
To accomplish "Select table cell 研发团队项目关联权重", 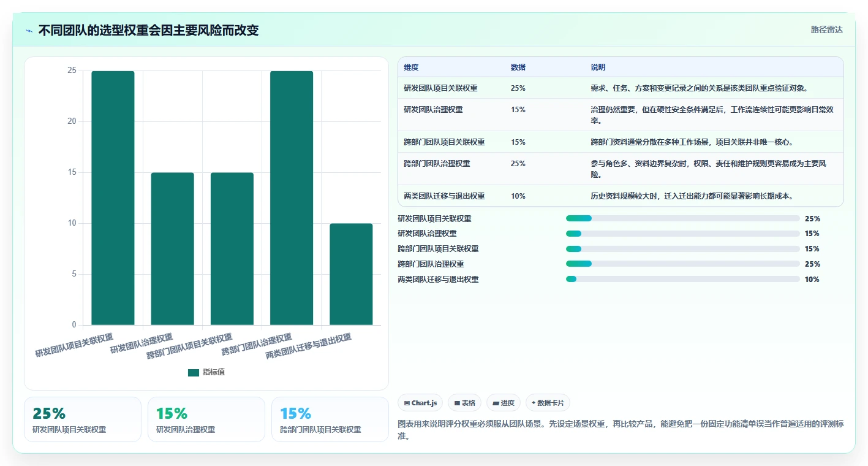I will click(x=440, y=88).
